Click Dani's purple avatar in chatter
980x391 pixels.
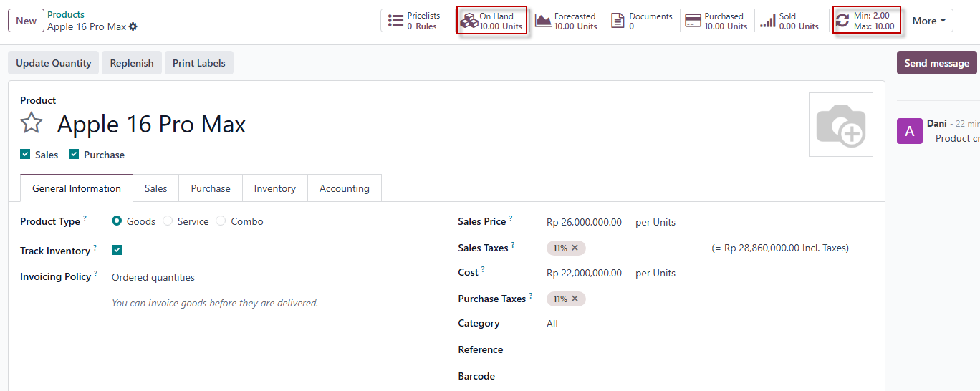click(910, 131)
